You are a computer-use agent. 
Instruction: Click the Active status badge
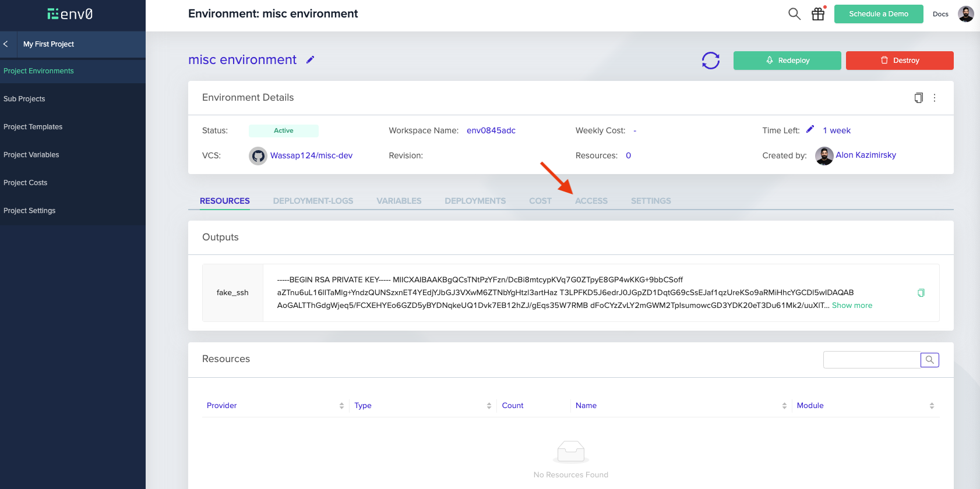point(284,130)
